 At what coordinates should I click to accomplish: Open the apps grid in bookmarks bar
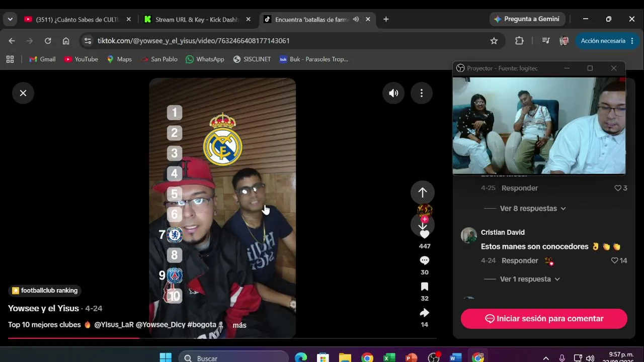click(x=10, y=59)
